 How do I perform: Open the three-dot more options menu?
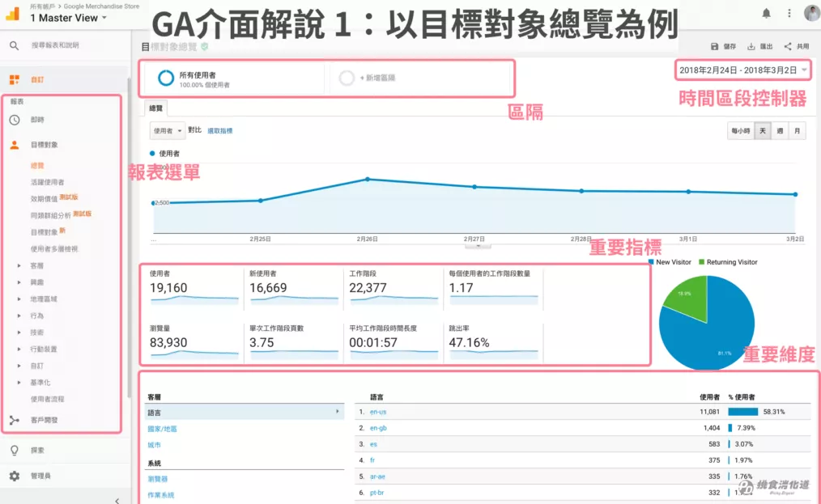point(789,13)
